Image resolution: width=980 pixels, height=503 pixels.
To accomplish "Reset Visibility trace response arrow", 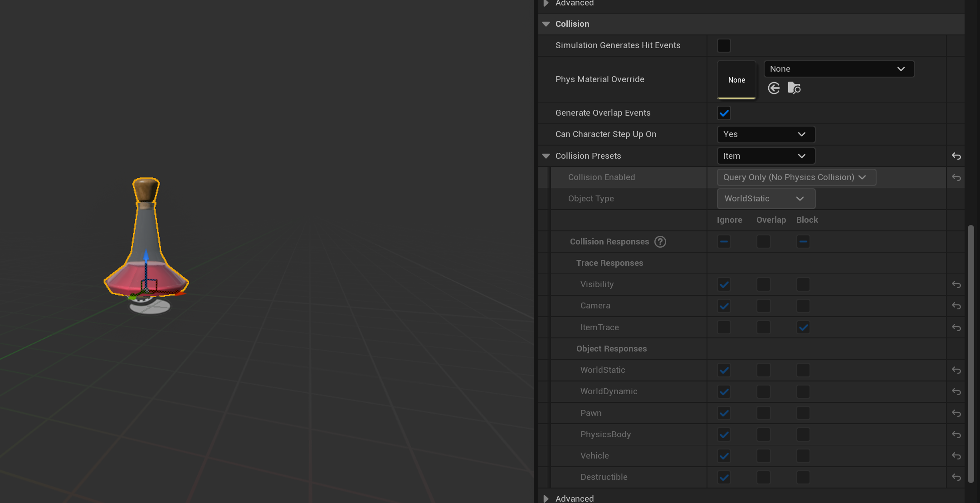I will click(x=956, y=284).
